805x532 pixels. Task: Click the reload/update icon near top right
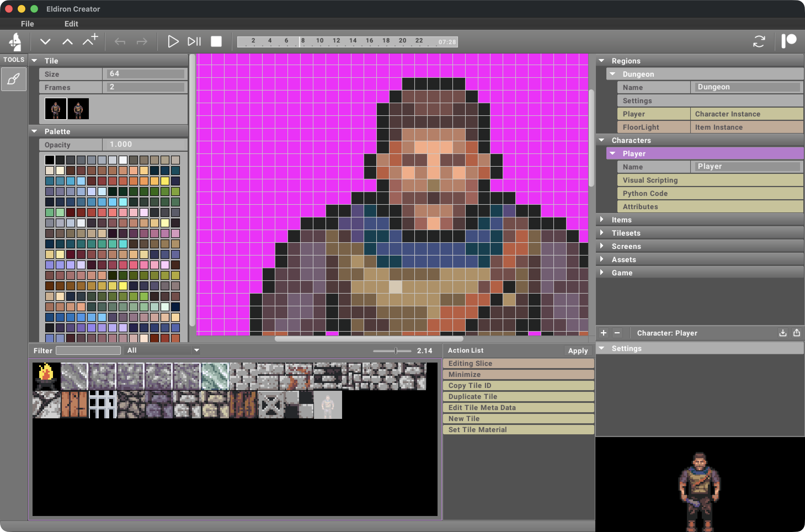760,41
